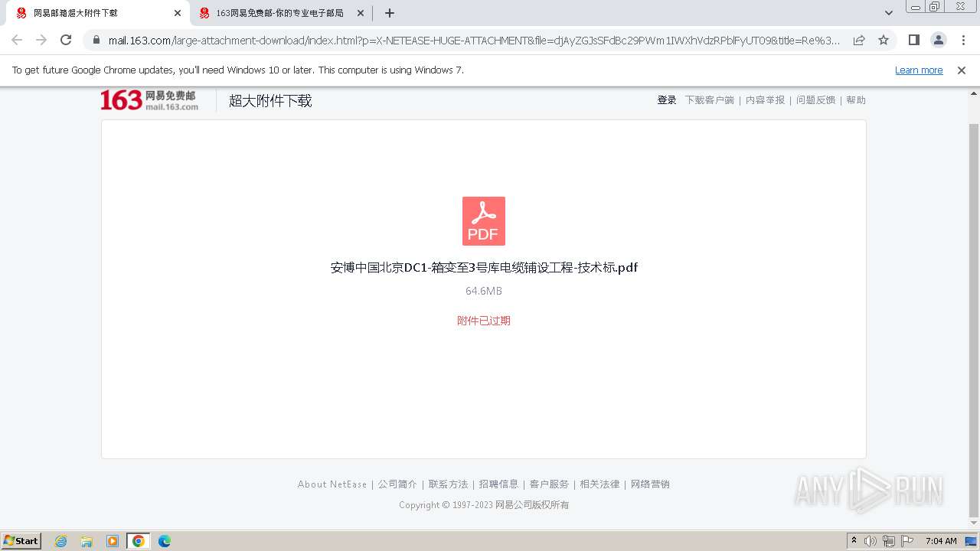Open the 招聘信息 footer link
Image resolution: width=980 pixels, height=551 pixels.
click(498, 484)
